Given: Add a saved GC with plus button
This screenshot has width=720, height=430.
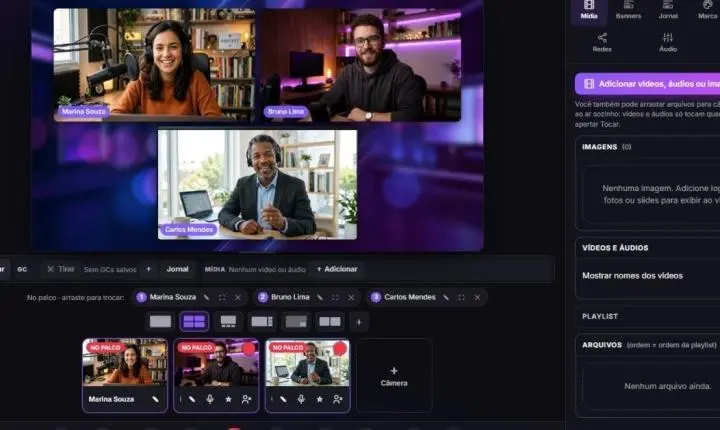Looking at the screenshot, I should (148, 269).
